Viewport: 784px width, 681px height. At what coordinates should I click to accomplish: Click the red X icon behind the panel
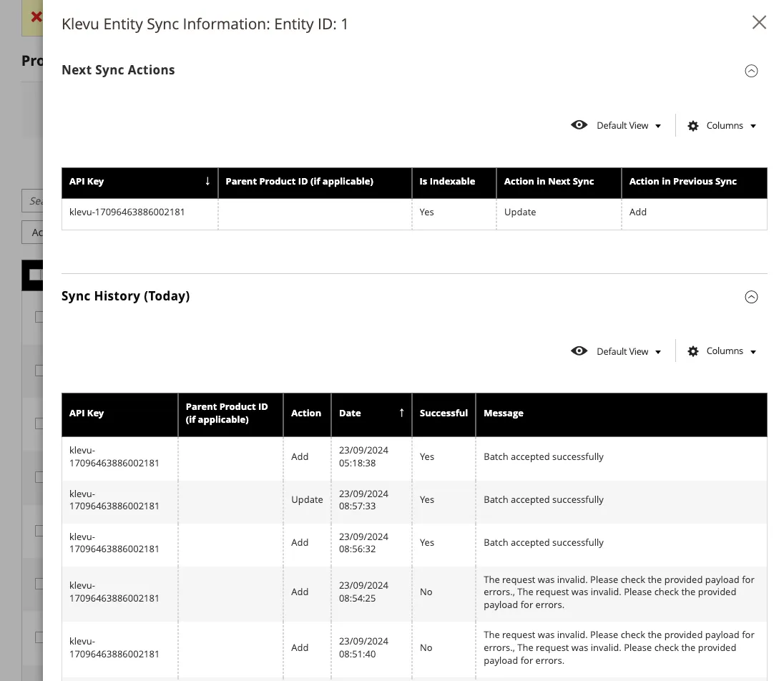[36, 17]
